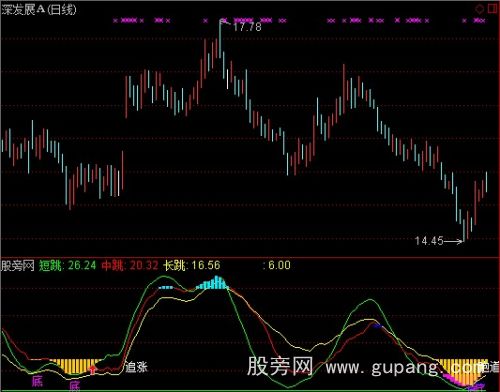The image size is (500, 392).
Task: Click the red diamond icon at top right
Action: point(479,9)
